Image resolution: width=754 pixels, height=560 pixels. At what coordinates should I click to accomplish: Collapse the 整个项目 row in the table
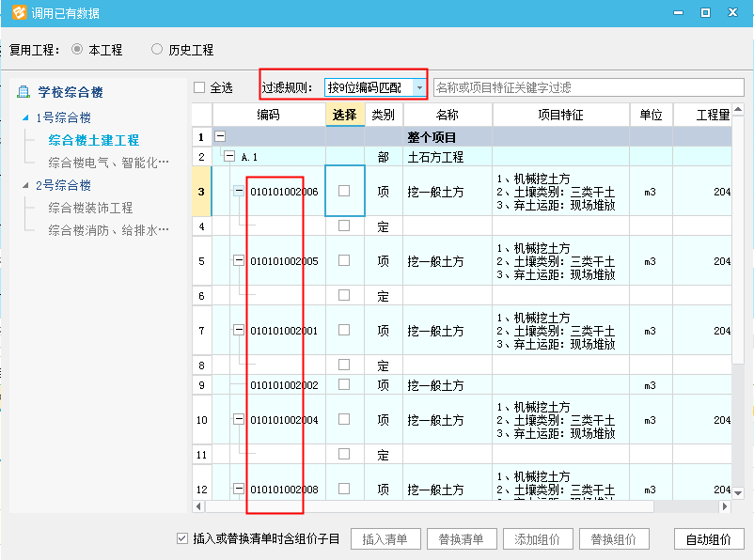click(x=220, y=137)
